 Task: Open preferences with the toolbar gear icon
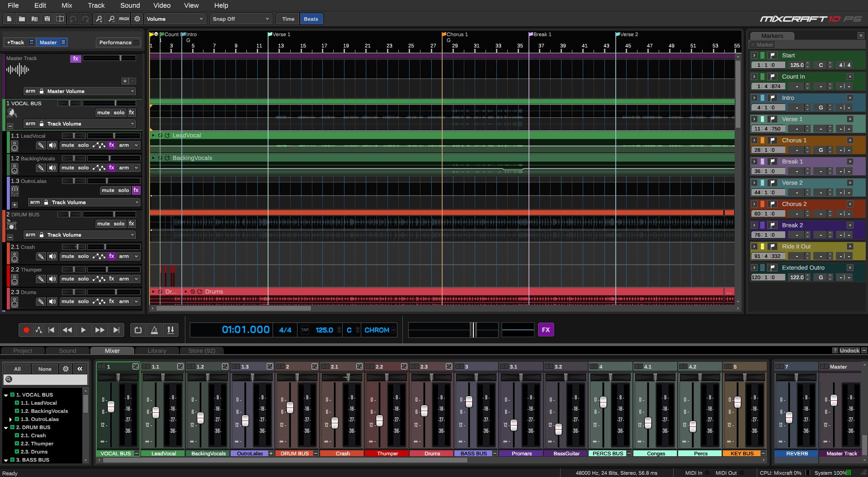[137, 19]
